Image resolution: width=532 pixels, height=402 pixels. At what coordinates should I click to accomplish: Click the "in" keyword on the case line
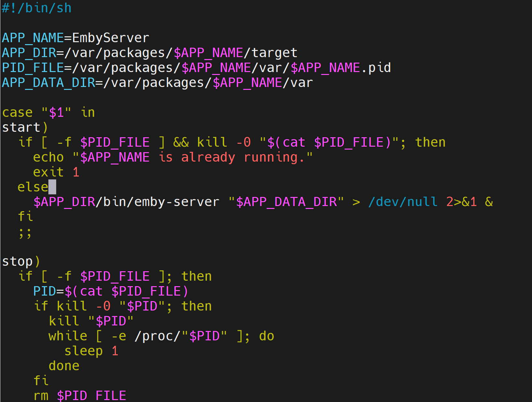point(87,113)
